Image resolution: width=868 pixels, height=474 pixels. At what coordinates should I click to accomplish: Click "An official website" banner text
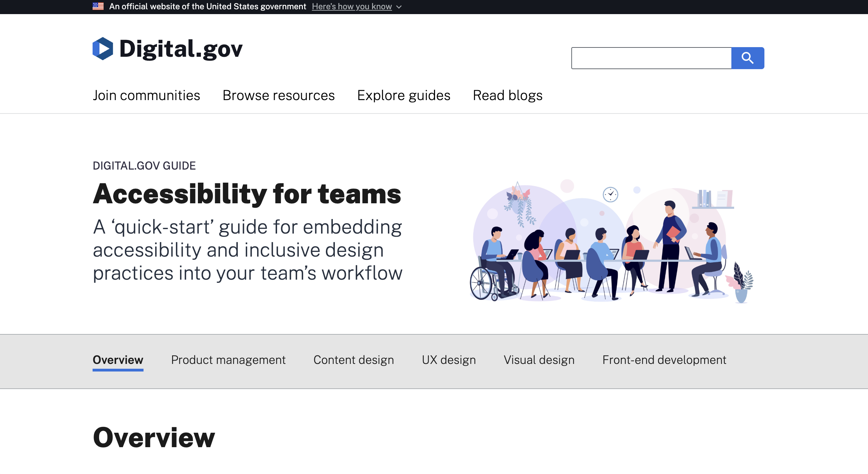[208, 7]
